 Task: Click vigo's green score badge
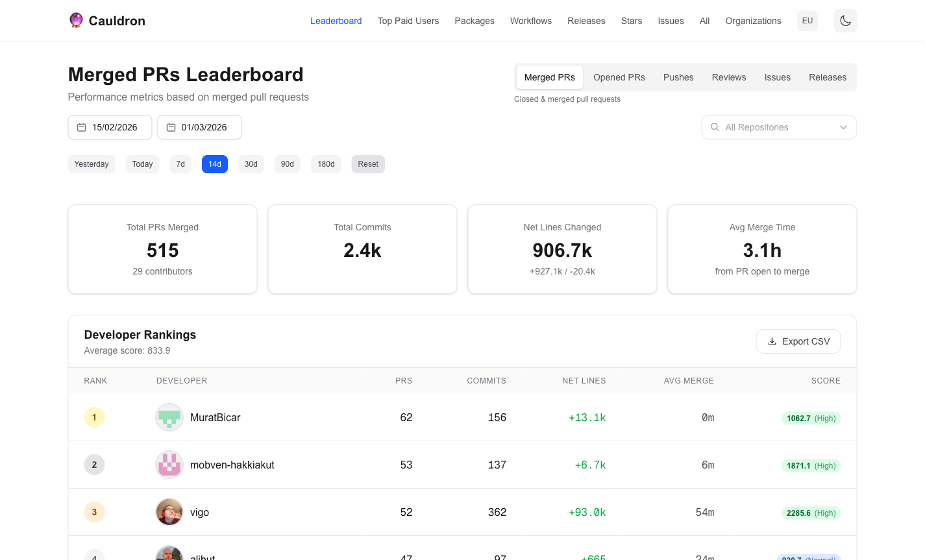(x=811, y=512)
